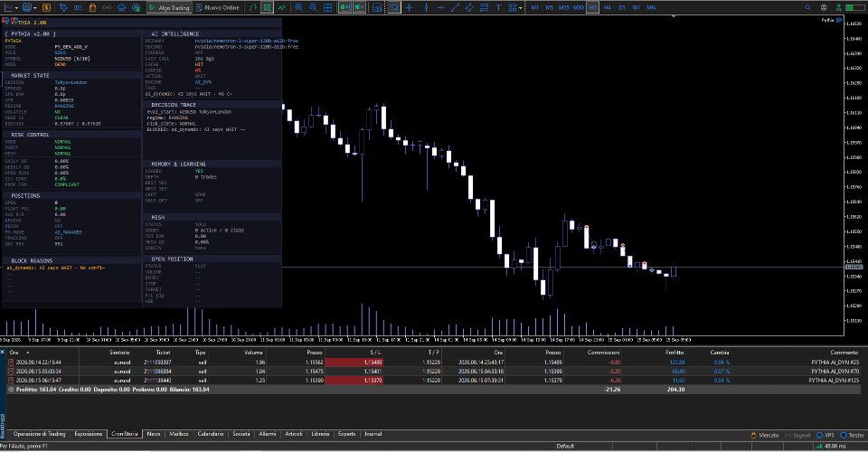The image size is (868, 452).
Task: Select the Fibonacci retracement tool
Action: pos(484,8)
